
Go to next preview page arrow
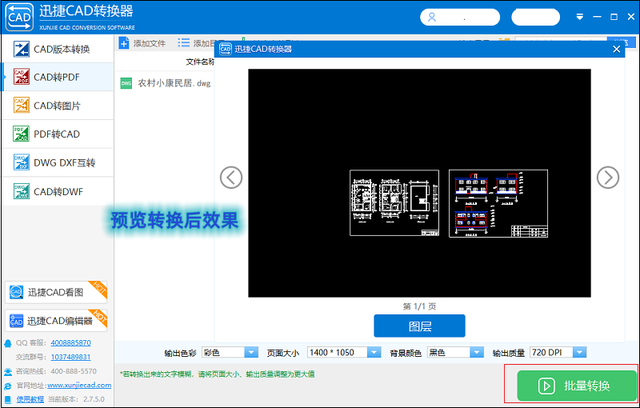coord(608,177)
